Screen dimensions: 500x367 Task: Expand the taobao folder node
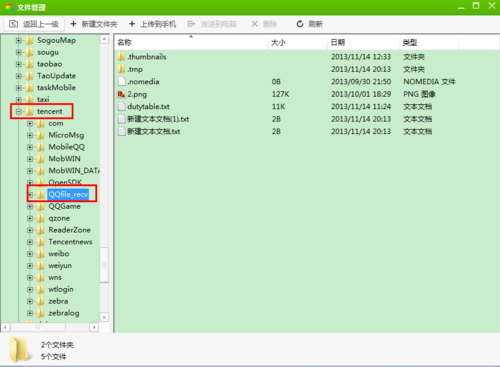[x=19, y=64]
